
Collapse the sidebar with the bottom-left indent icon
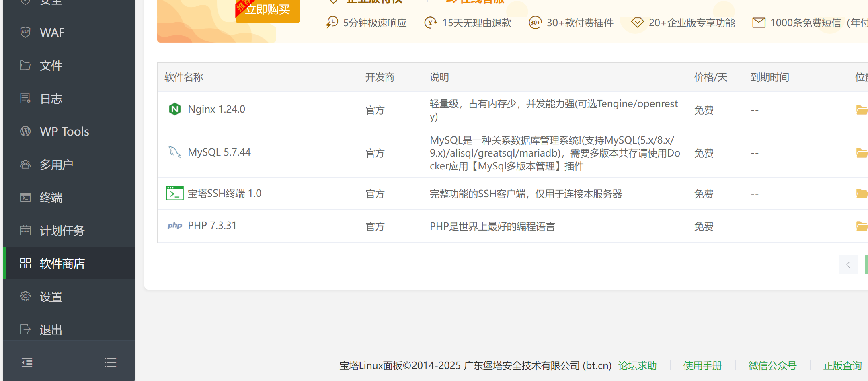click(27, 362)
